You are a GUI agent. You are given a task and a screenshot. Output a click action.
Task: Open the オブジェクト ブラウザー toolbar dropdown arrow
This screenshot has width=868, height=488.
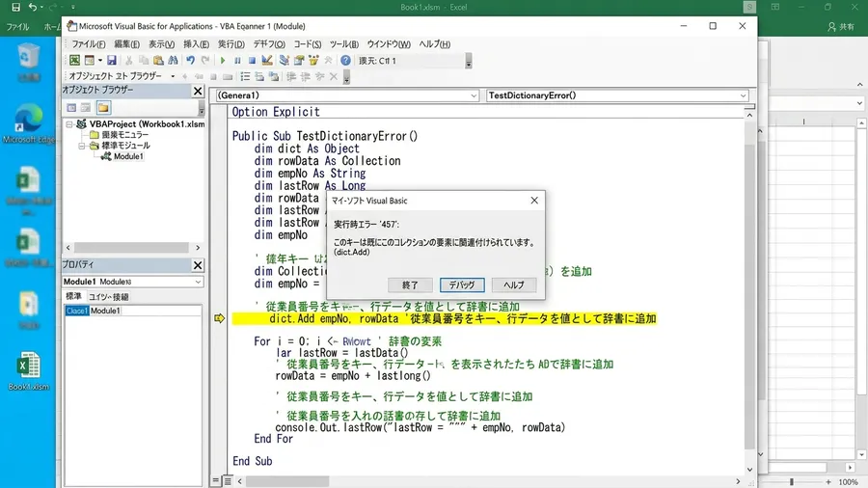tap(173, 77)
